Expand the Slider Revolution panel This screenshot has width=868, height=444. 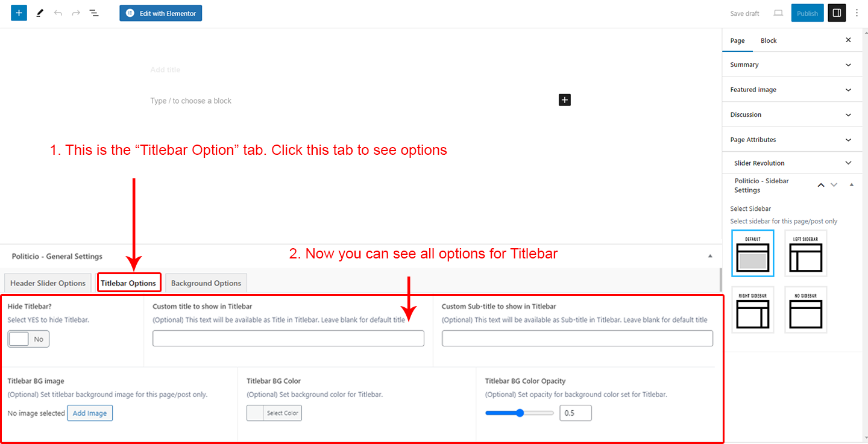pos(792,163)
